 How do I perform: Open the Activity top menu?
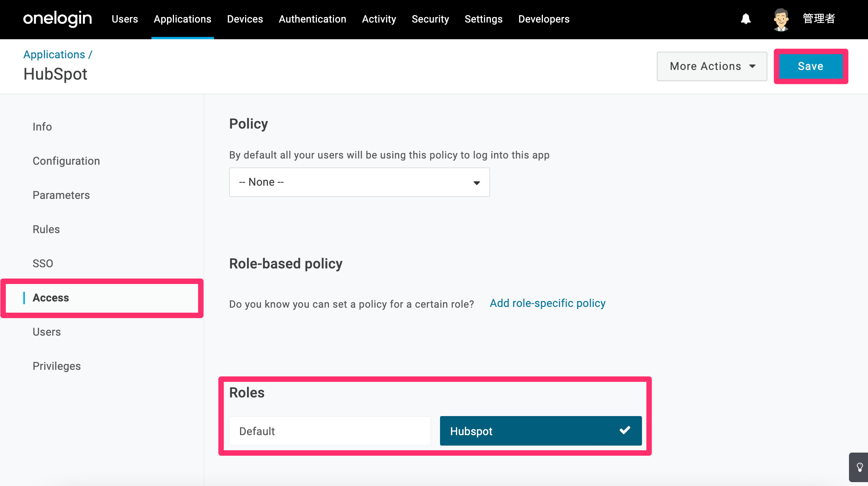(x=379, y=19)
